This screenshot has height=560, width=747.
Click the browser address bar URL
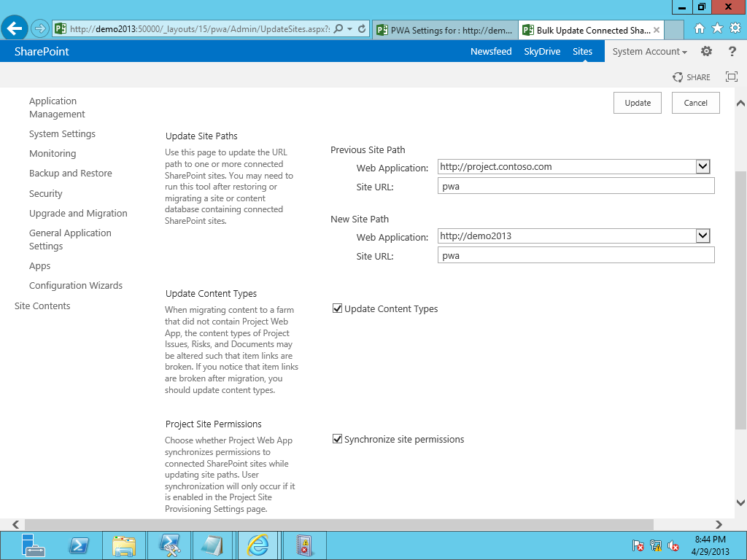(200, 29)
